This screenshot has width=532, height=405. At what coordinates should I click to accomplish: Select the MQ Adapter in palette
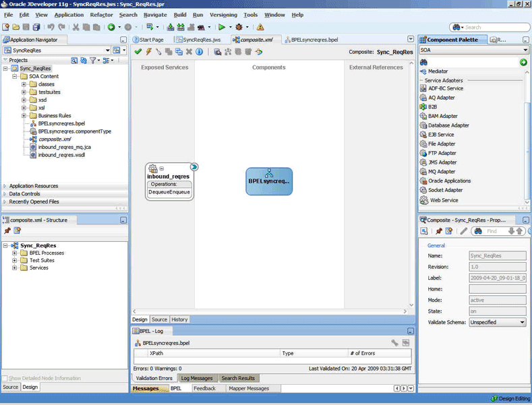click(442, 171)
